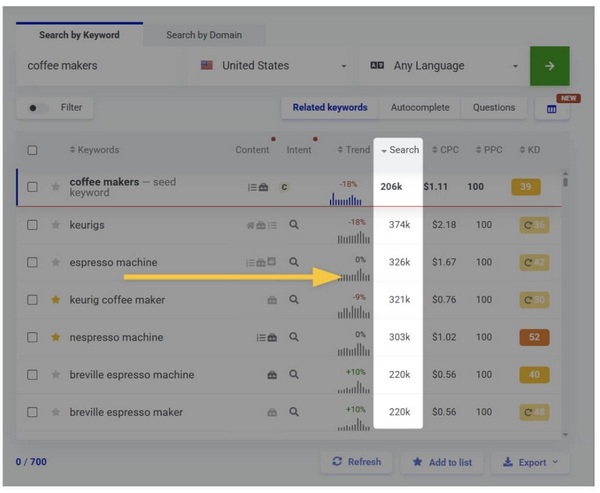Click the Refresh button
This screenshot has height=493, width=600.
point(356,462)
